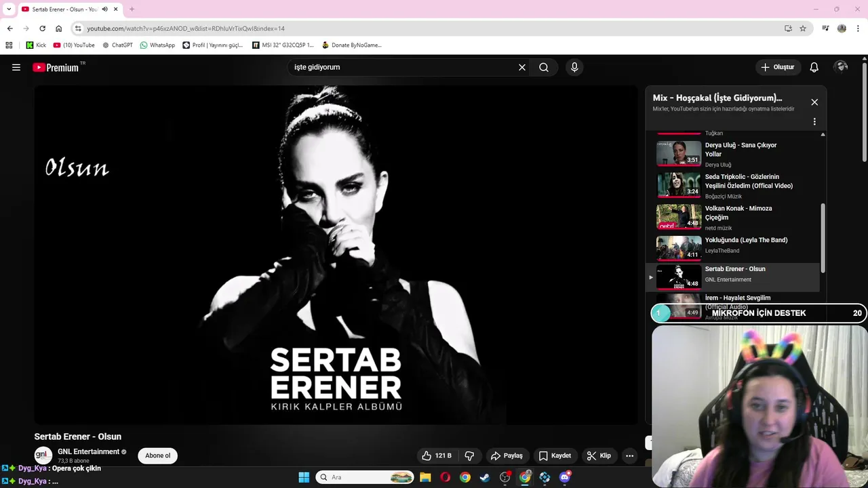Open YouTube notifications bell
The width and height of the screenshot is (868, 488).
click(814, 67)
